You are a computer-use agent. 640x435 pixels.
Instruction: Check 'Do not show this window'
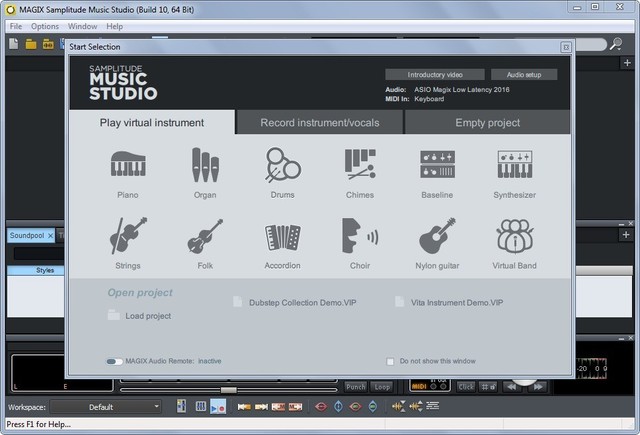pyautogui.click(x=391, y=361)
